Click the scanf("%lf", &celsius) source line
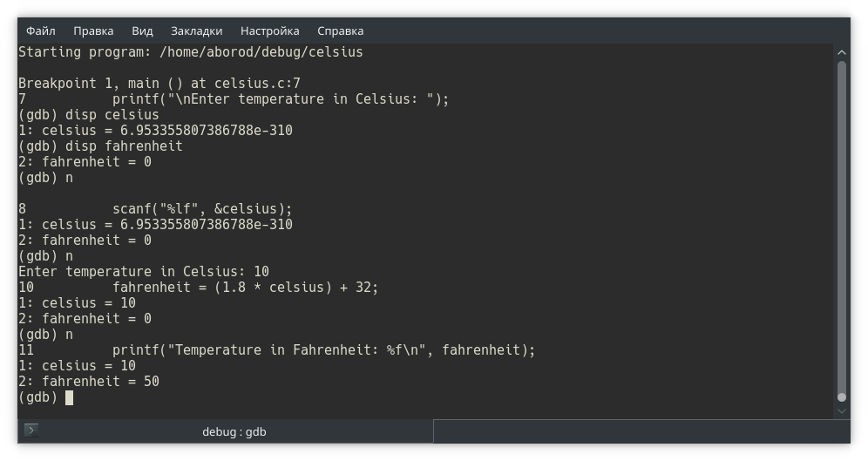This screenshot has width=868, height=461. (202, 209)
